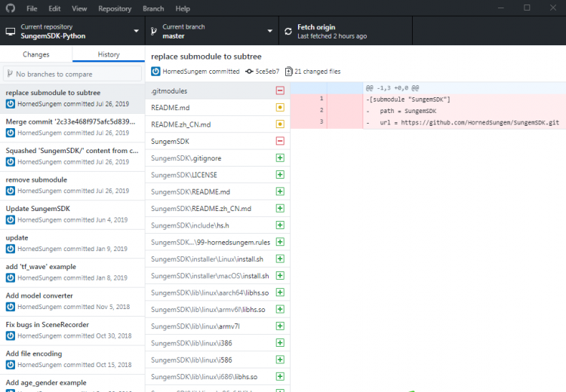Click the green added icon for SungemSDK\LICENSE
This screenshot has height=392, width=566.
click(280, 175)
